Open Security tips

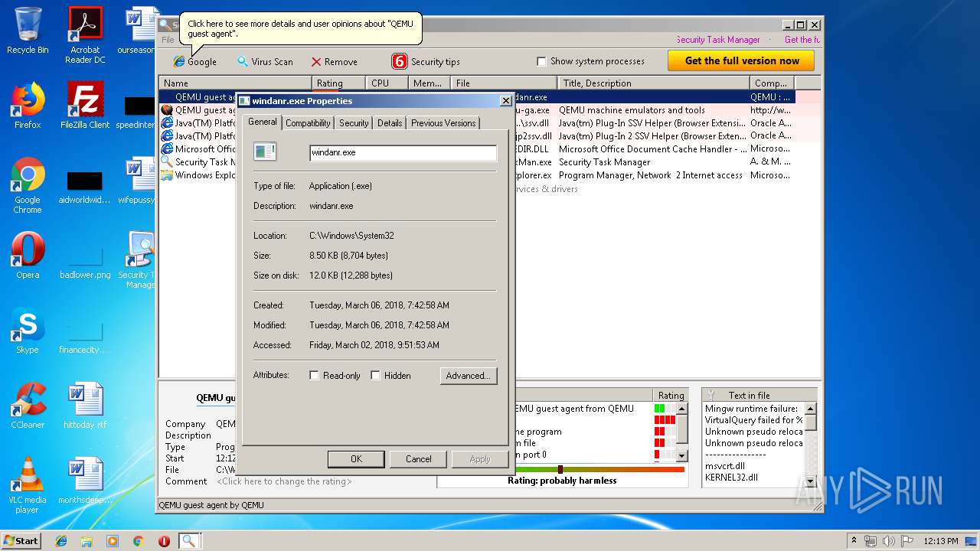coord(426,61)
